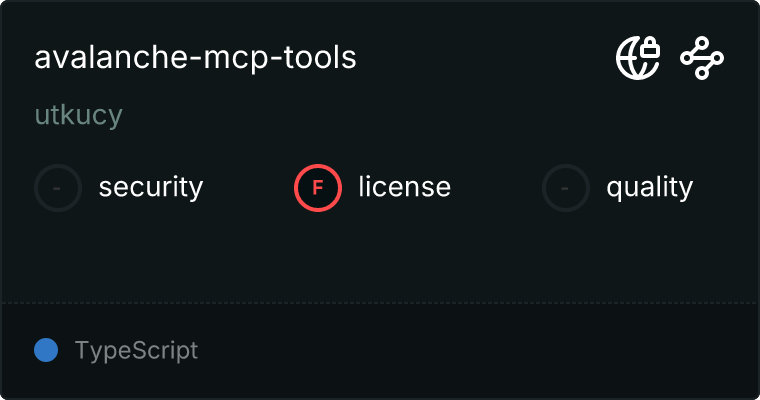Click the dashed divider above TypeScript
760x400 pixels.
click(380, 302)
